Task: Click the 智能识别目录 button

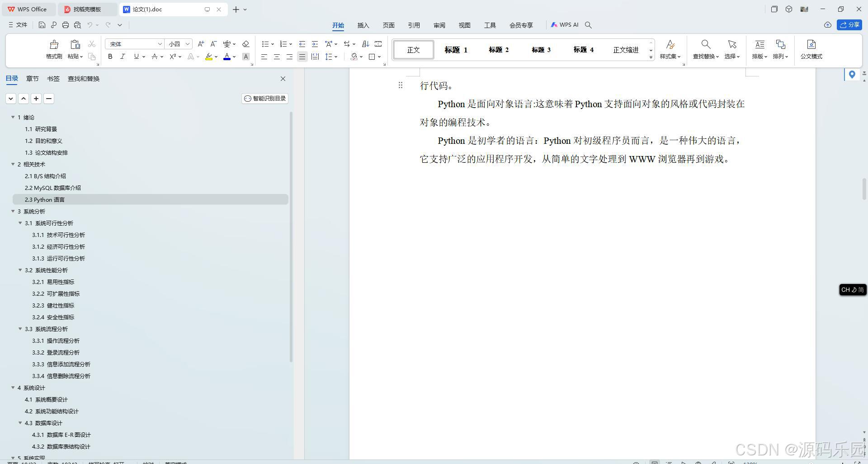Action: pyautogui.click(x=264, y=98)
